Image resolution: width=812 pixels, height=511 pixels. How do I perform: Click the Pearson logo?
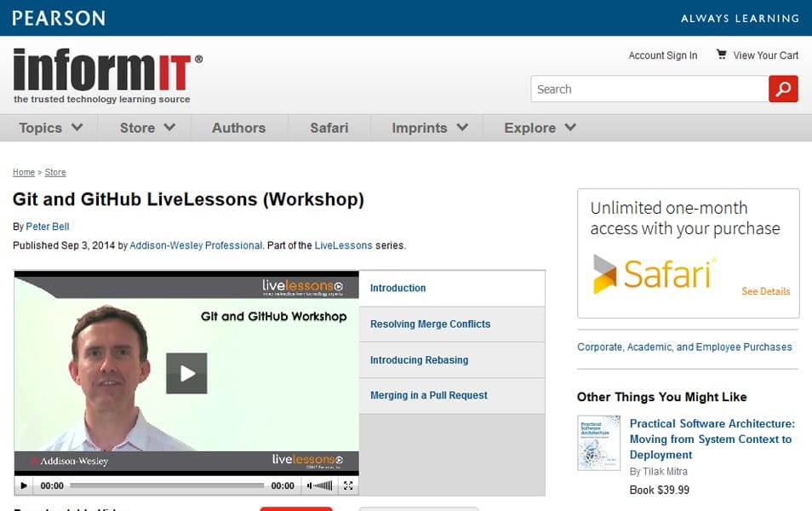click(x=58, y=17)
